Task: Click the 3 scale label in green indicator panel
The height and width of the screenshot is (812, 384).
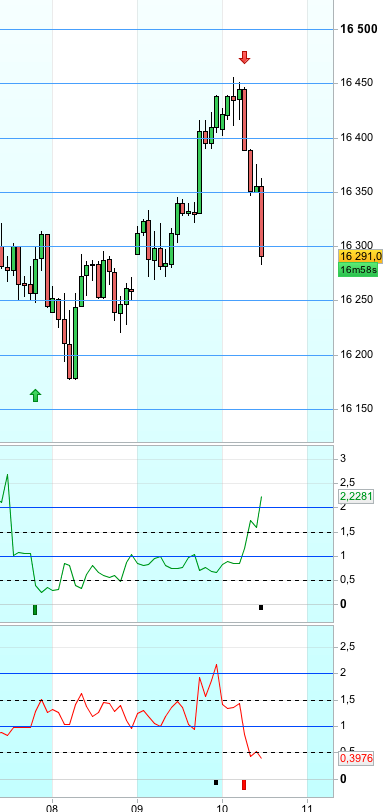Action: pos(343,458)
